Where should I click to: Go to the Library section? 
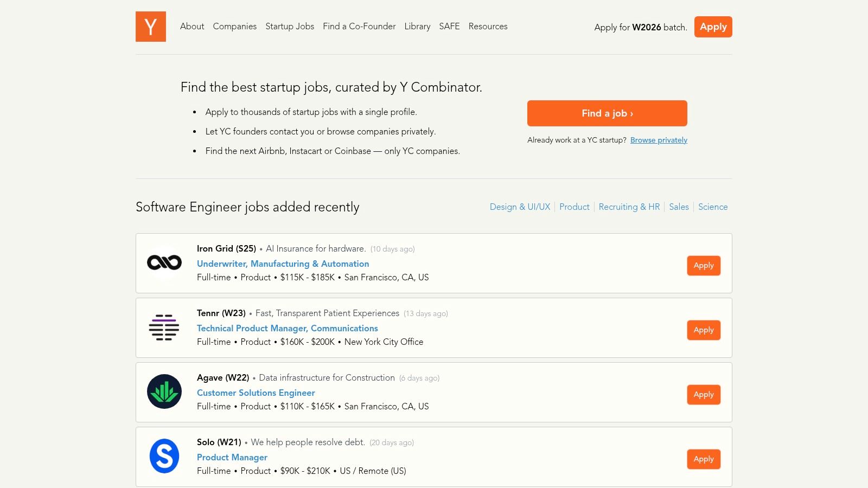[417, 26]
